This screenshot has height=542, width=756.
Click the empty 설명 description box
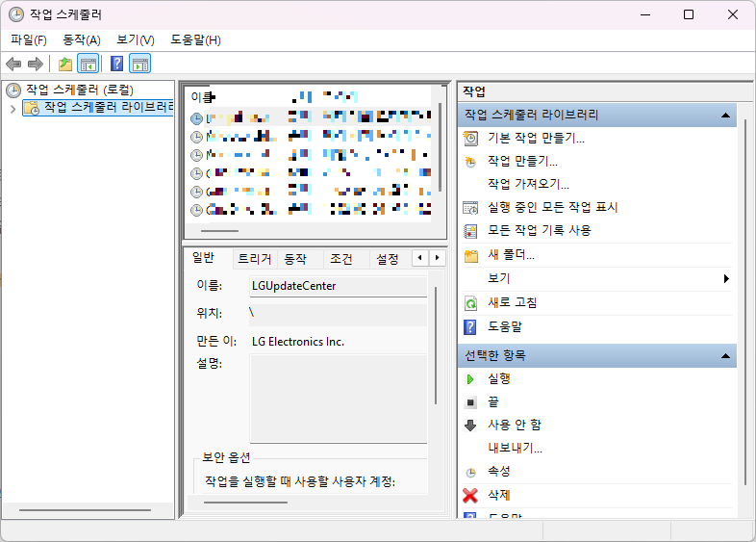[x=339, y=399]
